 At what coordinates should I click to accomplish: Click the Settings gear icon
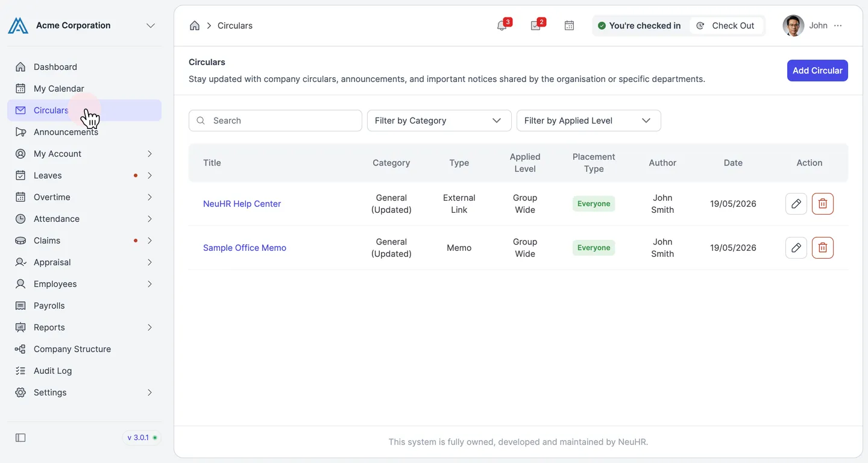[20, 392]
